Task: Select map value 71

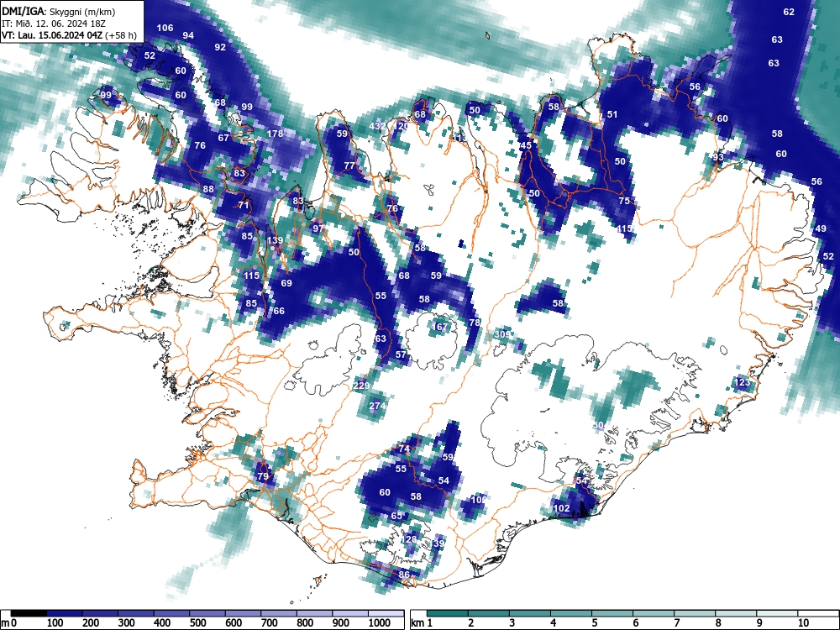Action: pos(244,205)
